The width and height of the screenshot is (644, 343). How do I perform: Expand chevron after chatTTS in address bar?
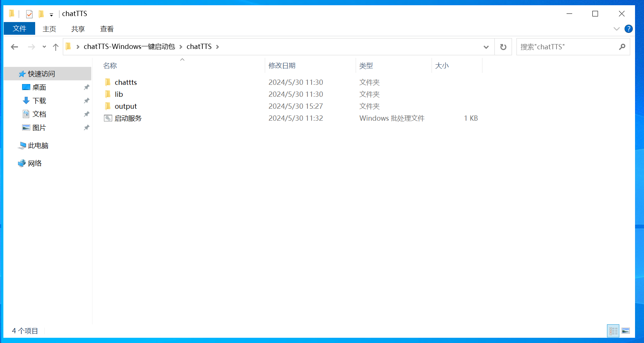[217, 47]
